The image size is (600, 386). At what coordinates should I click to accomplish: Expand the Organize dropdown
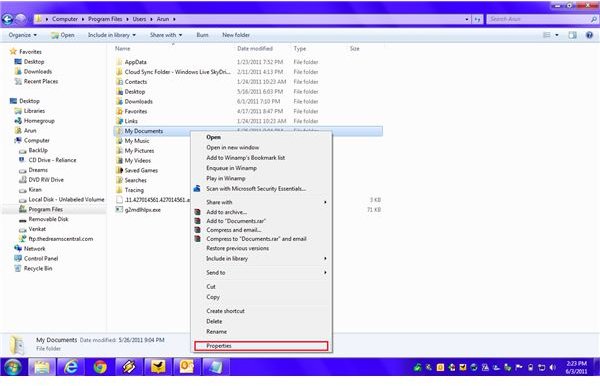(23, 35)
